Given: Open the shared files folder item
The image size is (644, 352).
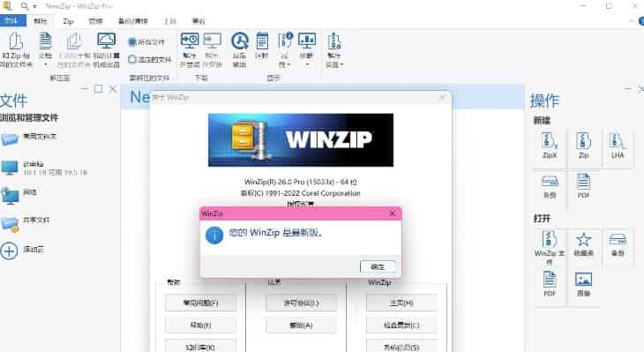Looking at the screenshot, I should click(25, 223).
